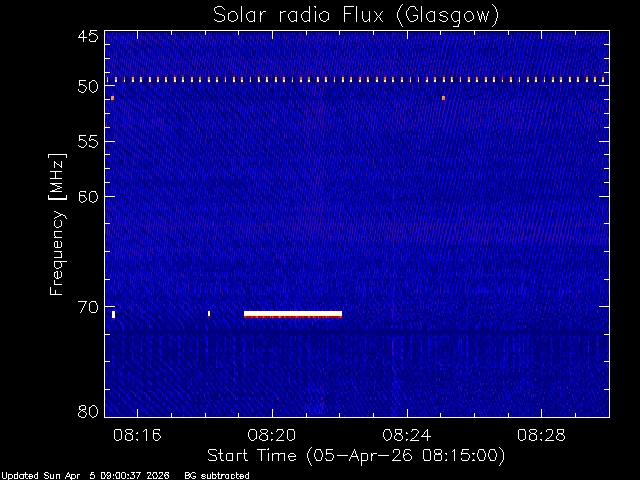
Task: Click the 70 frequency tick label
Action: point(88,307)
